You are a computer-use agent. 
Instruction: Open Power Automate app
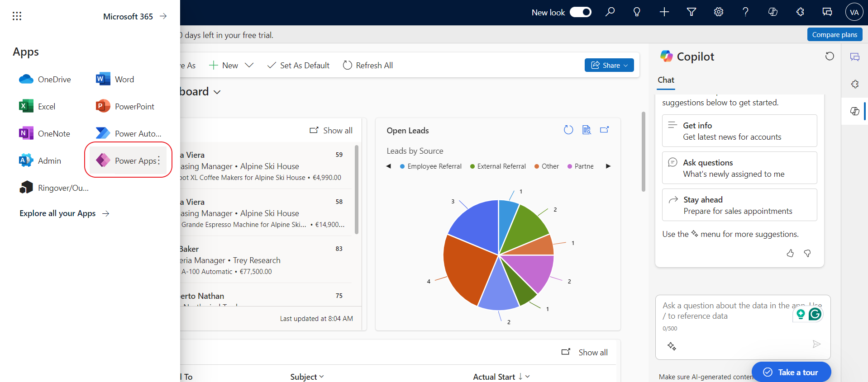[x=129, y=134]
